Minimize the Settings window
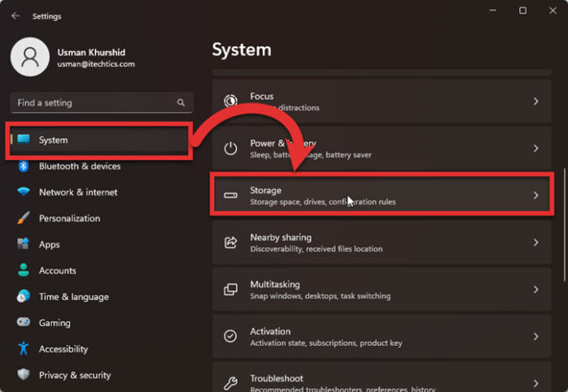 (x=493, y=11)
